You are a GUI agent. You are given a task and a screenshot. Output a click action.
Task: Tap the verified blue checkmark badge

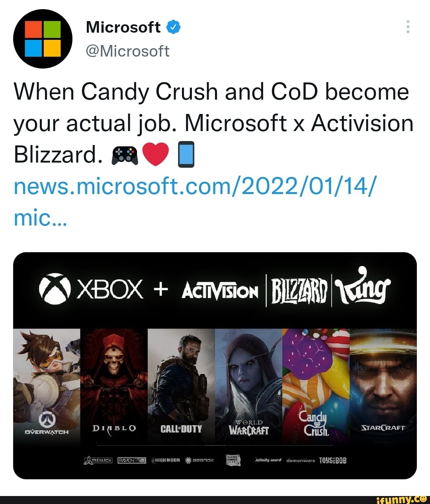(174, 26)
